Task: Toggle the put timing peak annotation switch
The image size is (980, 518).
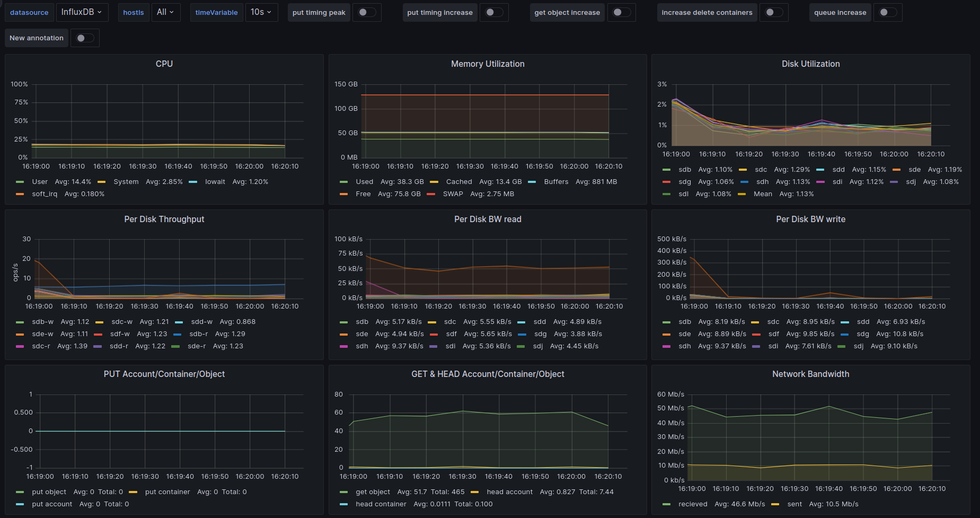Action: tap(367, 12)
